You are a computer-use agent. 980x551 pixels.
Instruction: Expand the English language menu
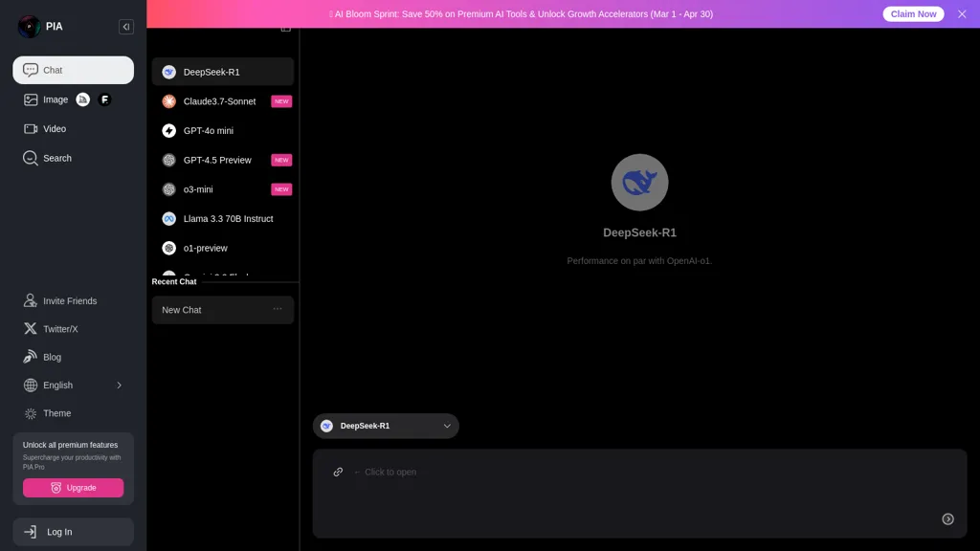pos(73,385)
